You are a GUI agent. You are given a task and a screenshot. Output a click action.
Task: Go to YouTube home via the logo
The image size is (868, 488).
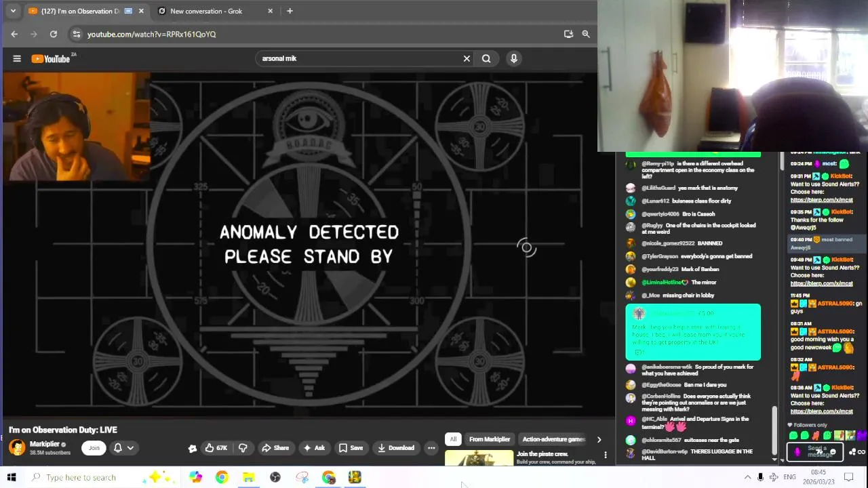tap(51, 59)
